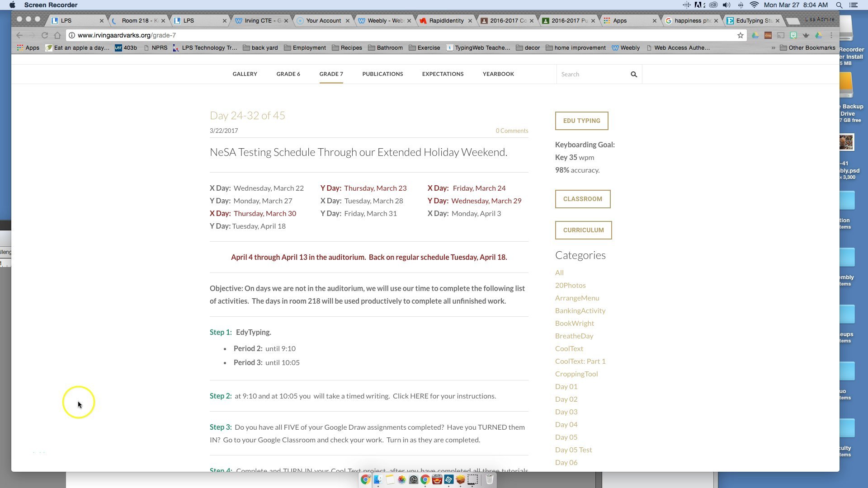
Task: Open Chrome's three-dot menu
Action: pyautogui.click(x=831, y=35)
